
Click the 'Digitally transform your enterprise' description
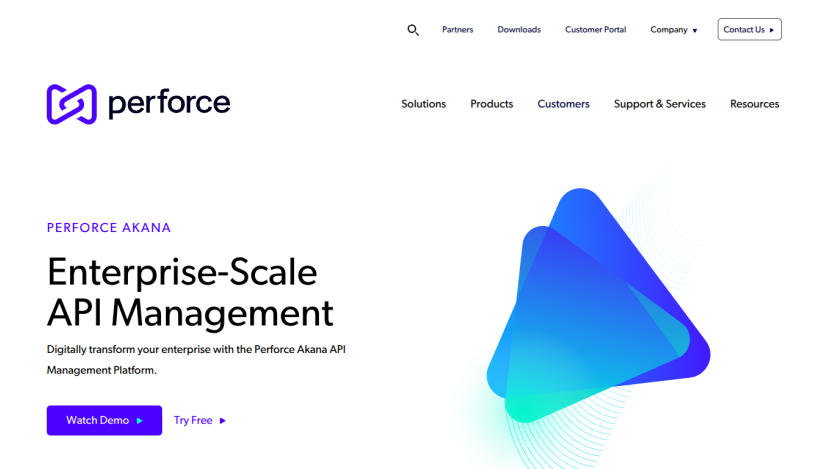click(196, 359)
